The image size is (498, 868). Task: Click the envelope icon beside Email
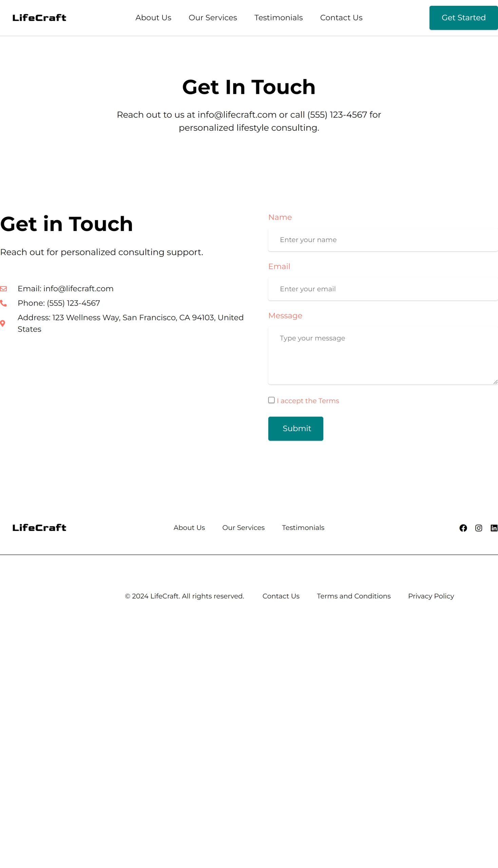[x=3, y=289]
